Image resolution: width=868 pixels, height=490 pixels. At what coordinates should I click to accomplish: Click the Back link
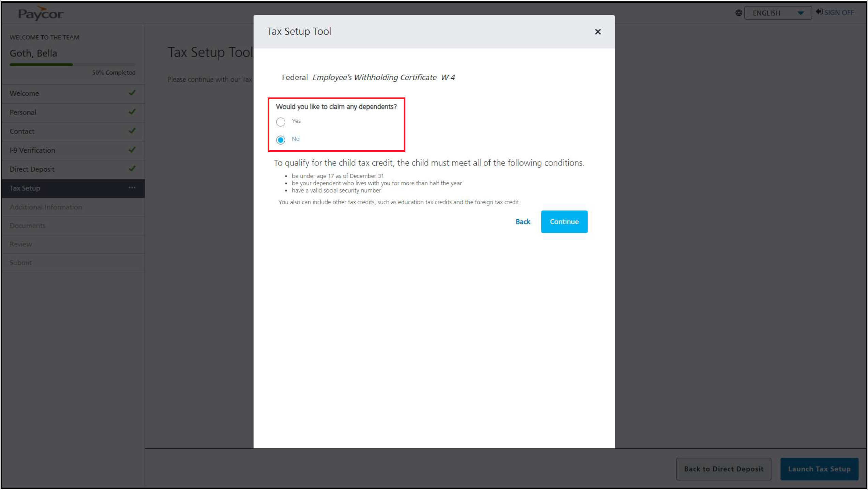click(x=523, y=221)
